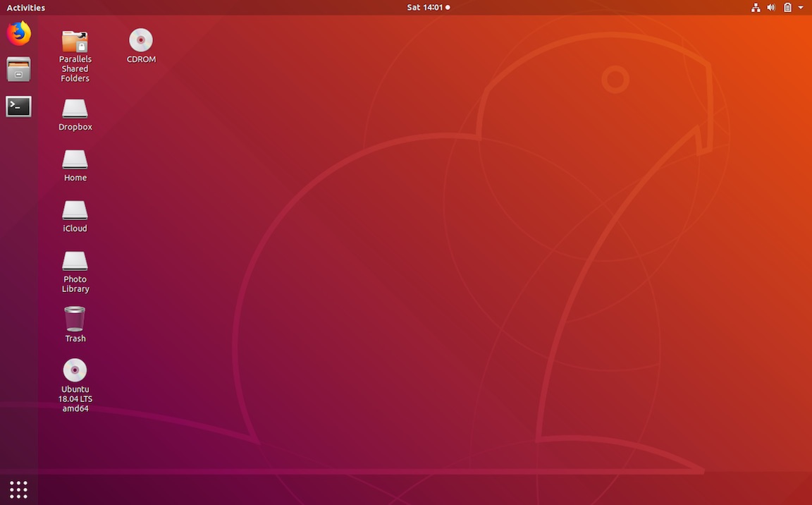The width and height of the screenshot is (812, 505).
Task: Click Activities in the top bar
Action: point(25,7)
